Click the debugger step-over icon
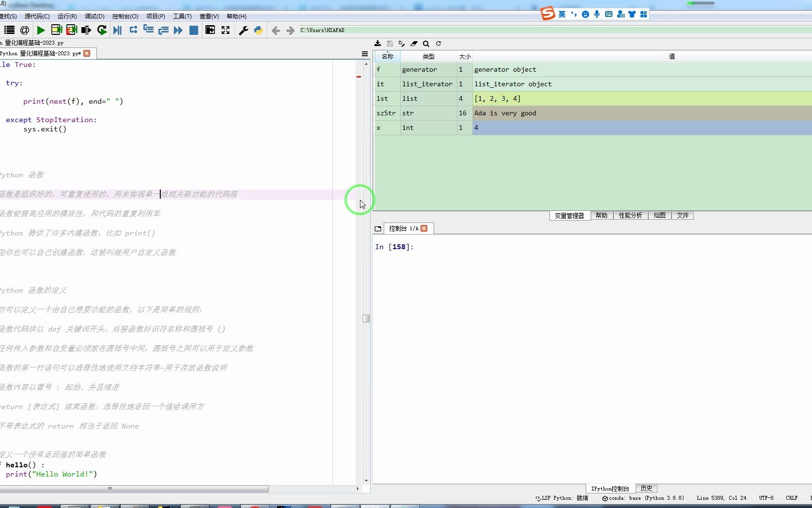The width and height of the screenshot is (812, 508). [x=133, y=30]
